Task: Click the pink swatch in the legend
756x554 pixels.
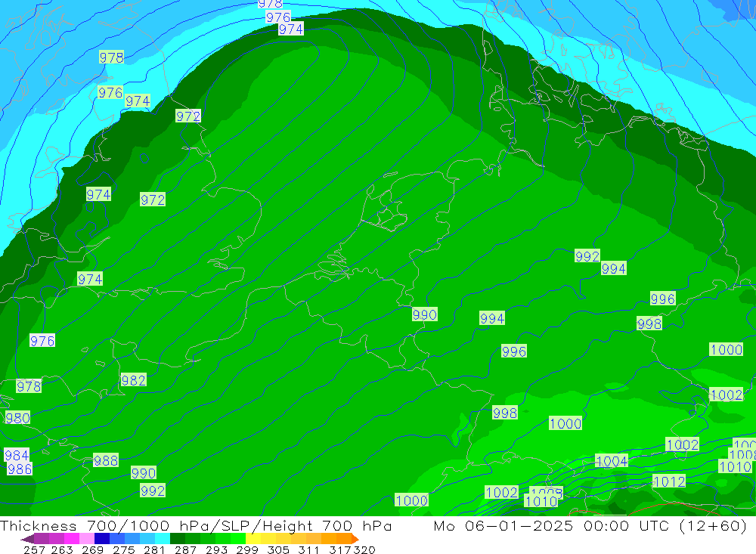Action: (87, 539)
